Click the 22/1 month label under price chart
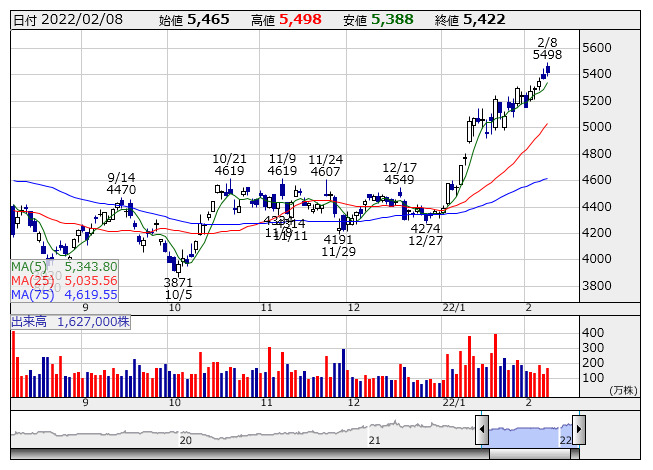Screen dimensions: 653x470 pos(454,308)
